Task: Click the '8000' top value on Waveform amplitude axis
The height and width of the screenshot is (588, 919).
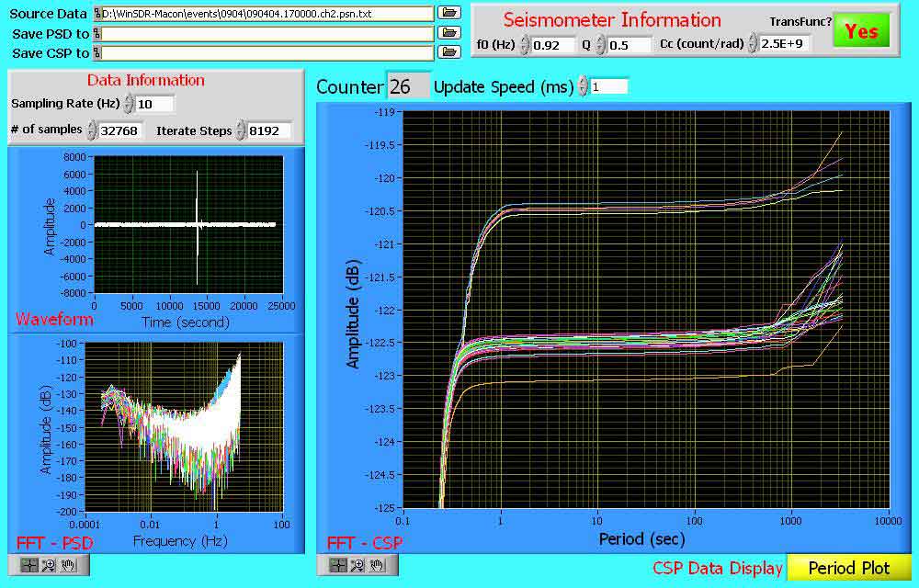Action: [x=75, y=157]
